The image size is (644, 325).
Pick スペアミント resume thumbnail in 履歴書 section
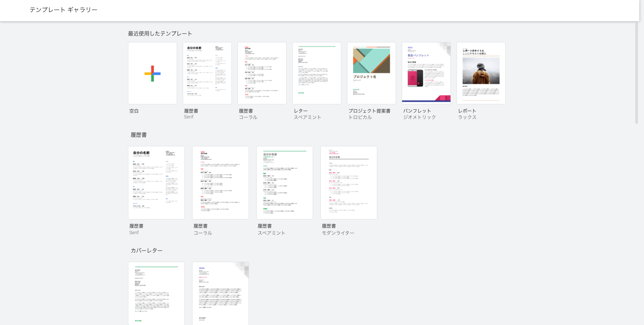click(x=285, y=182)
